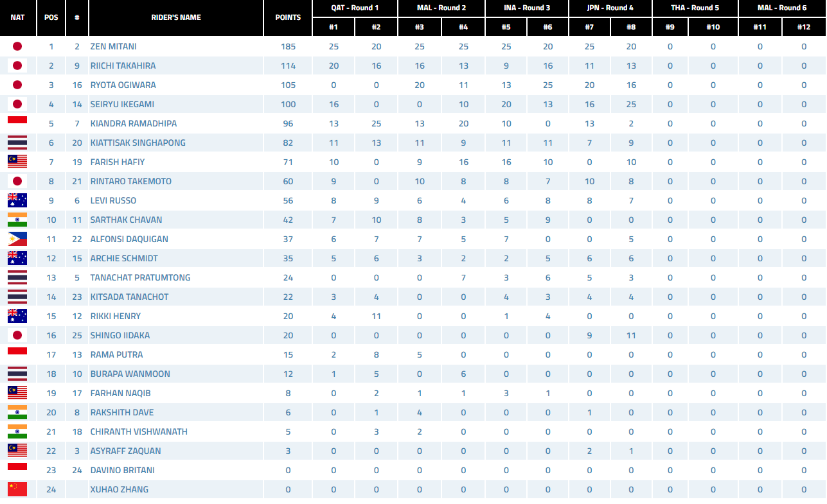Viewport: 827px width, 504px height.
Task: Click the Japan flag beside Shingo Iidaka
Action: click(17, 335)
